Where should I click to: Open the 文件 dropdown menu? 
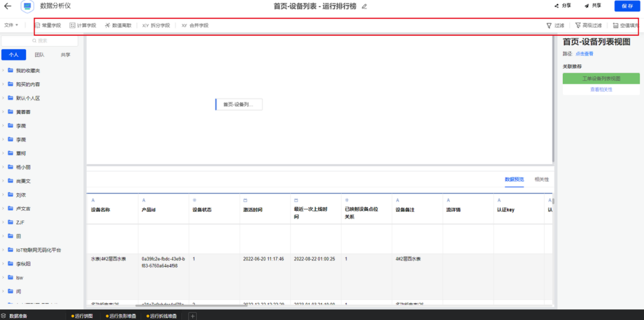coord(11,25)
